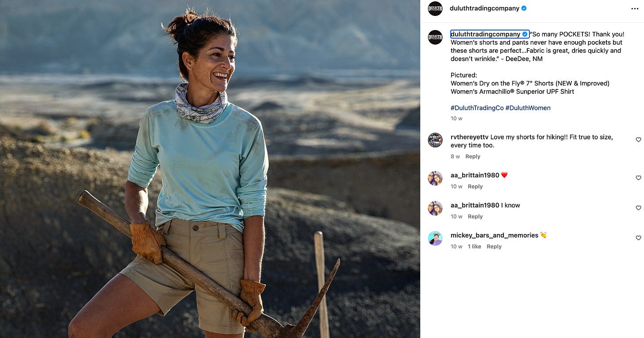Open aa_brittain1980 avatar on heart comment
The image size is (644, 338).
point(435,178)
